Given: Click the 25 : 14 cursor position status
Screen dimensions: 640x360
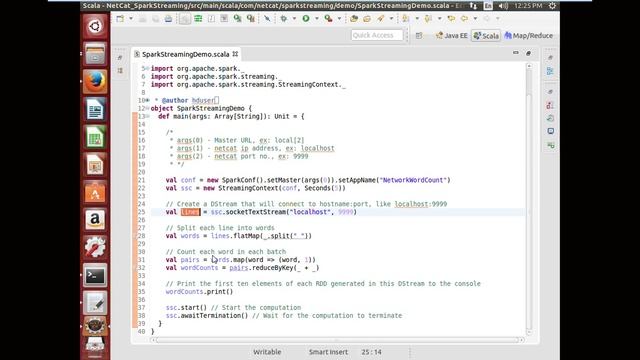Looking at the screenshot, I should [371, 352].
